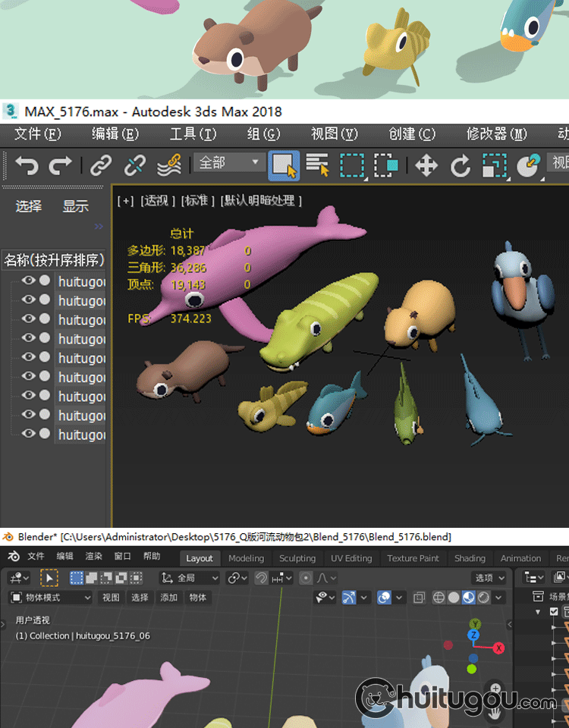
Task: Activate the Select Object tool
Action: (x=284, y=165)
